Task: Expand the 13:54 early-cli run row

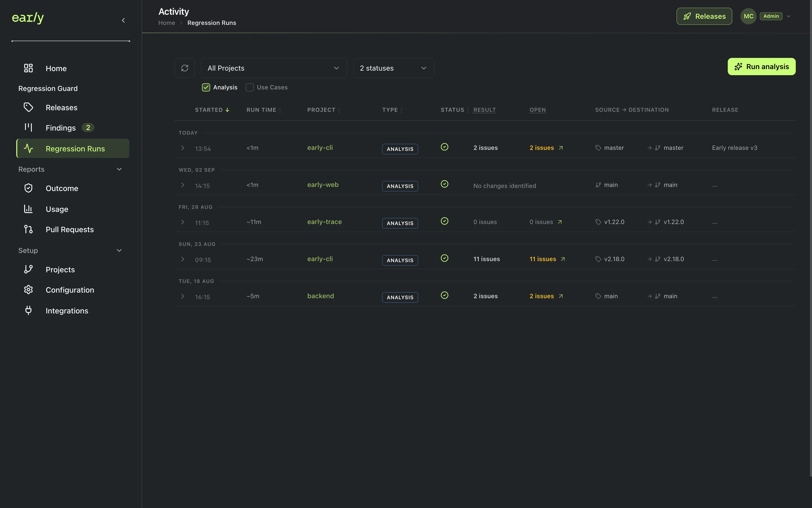Action: (x=182, y=148)
